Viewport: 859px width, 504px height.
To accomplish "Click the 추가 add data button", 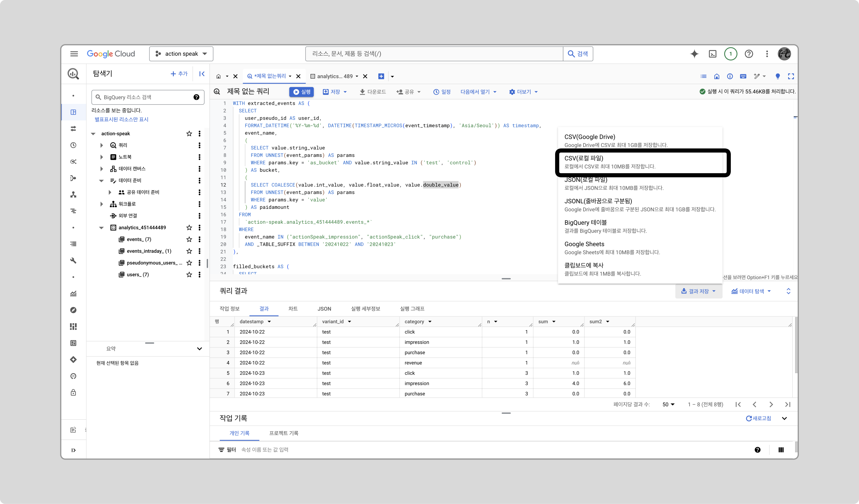I will (x=179, y=74).
